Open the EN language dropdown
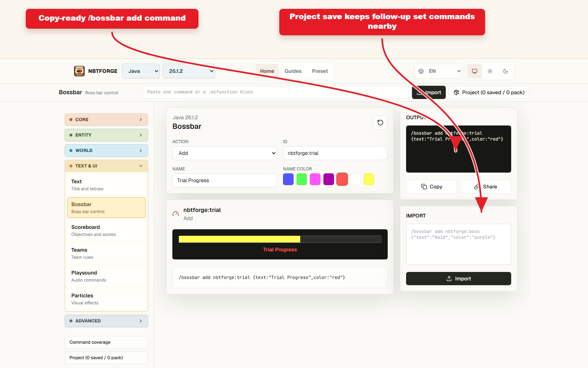This screenshot has height=368, width=588. pyautogui.click(x=438, y=71)
